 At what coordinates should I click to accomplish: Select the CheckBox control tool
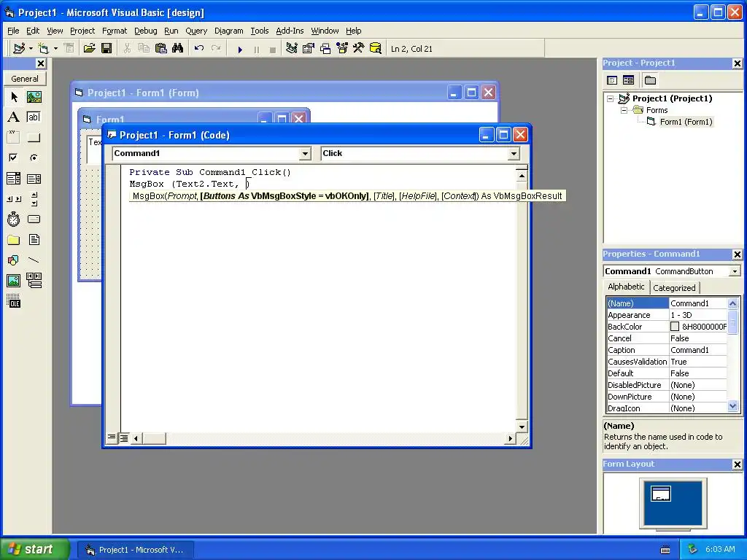(14, 157)
